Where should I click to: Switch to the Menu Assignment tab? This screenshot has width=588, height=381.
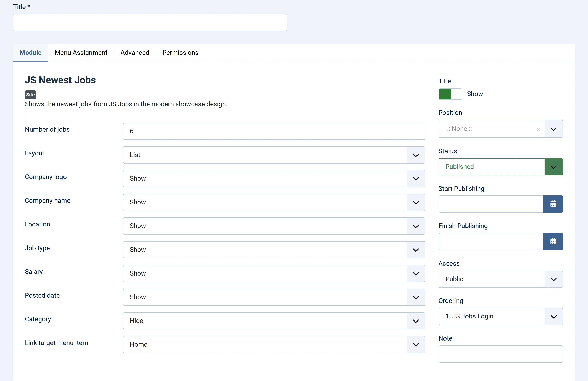point(81,53)
